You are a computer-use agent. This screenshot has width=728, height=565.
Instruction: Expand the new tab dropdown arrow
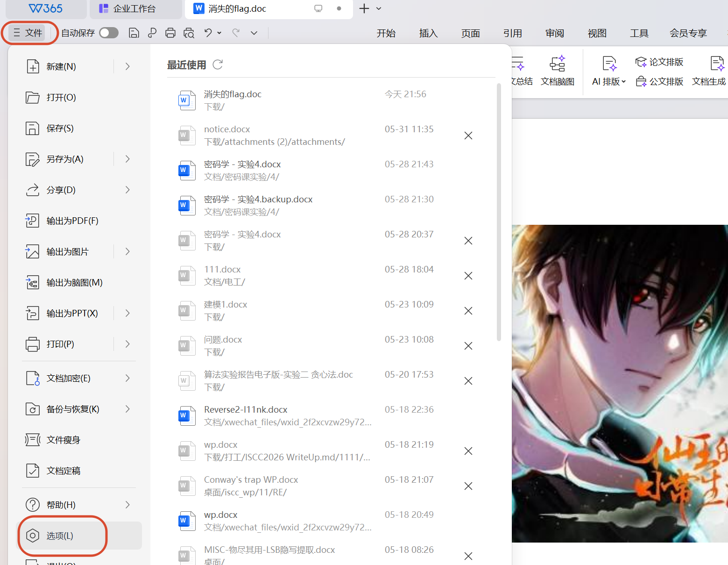pos(379,8)
